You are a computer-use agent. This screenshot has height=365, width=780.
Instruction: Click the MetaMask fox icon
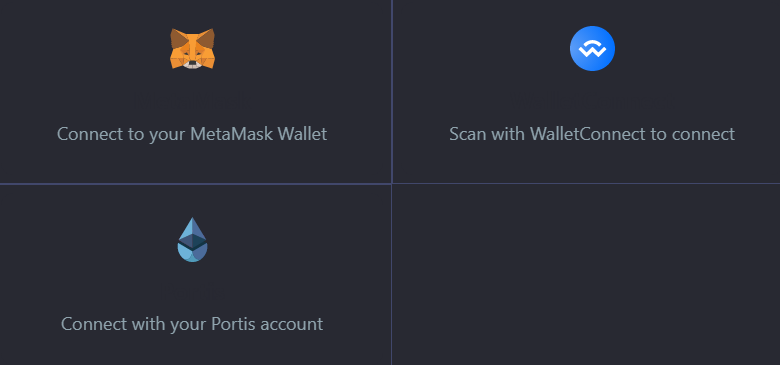193,48
